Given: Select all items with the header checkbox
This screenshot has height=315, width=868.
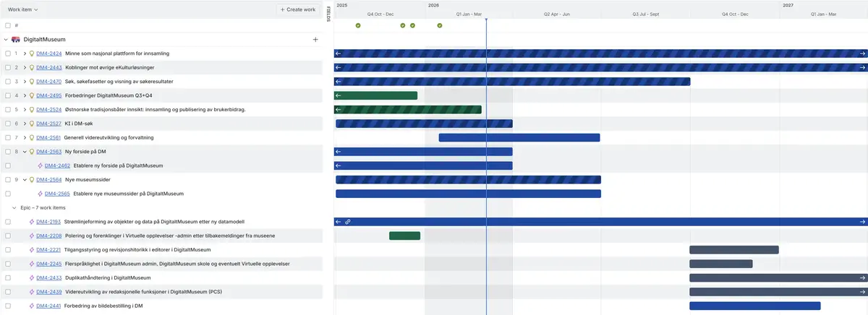Looking at the screenshot, I should pos(8,25).
